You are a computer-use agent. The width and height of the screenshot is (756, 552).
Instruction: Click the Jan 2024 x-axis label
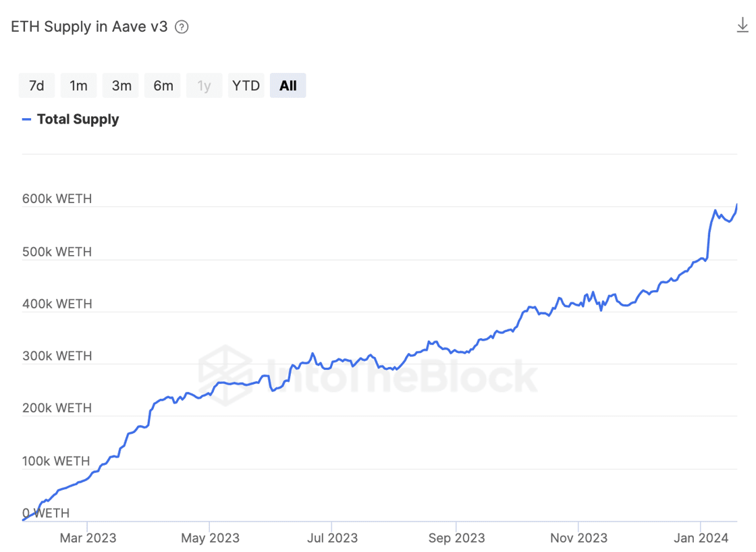pos(701,538)
